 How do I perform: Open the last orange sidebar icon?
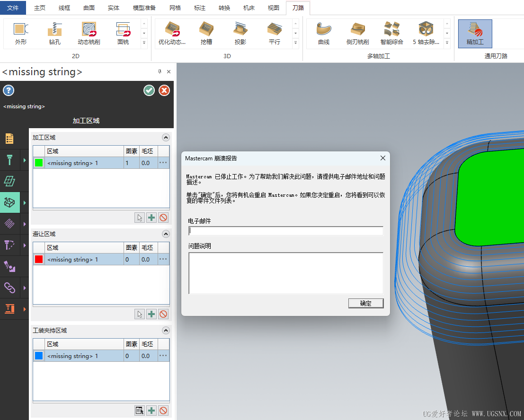[x=9, y=309]
